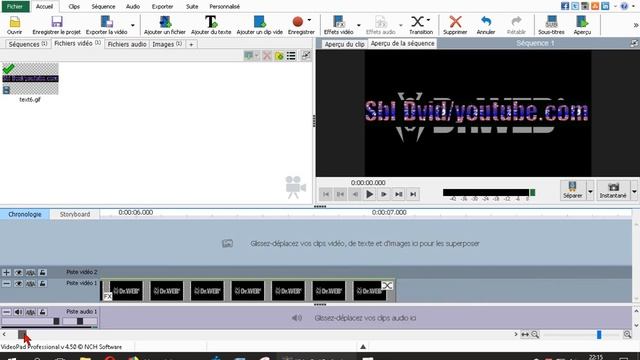
Task: Expand Piste vidéo 2 with plus button
Action: click(6, 272)
